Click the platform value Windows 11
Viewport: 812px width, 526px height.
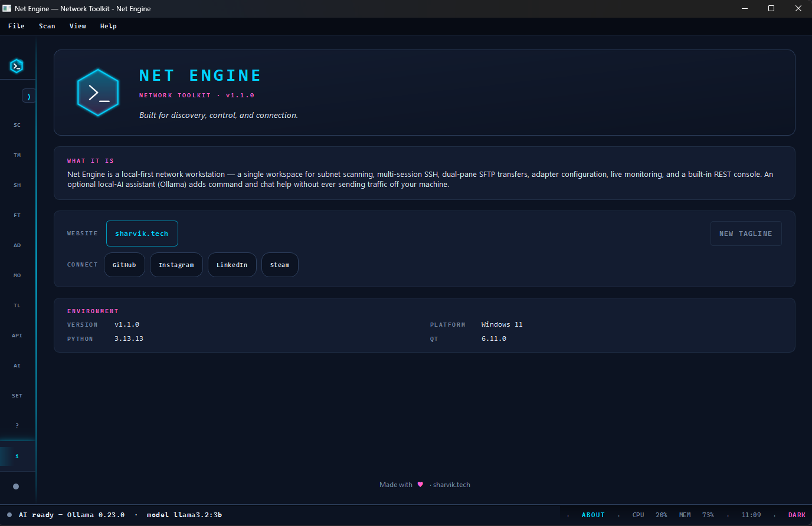click(502, 324)
